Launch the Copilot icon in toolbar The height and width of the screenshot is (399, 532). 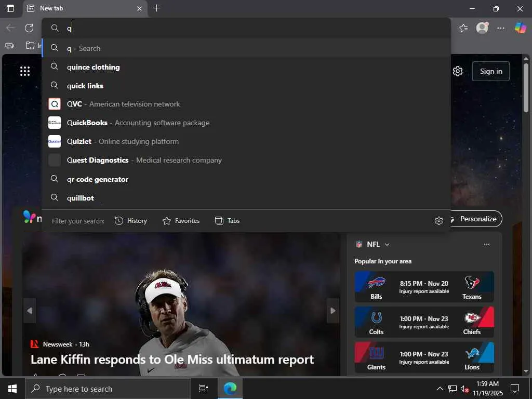[x=520, y=28]
